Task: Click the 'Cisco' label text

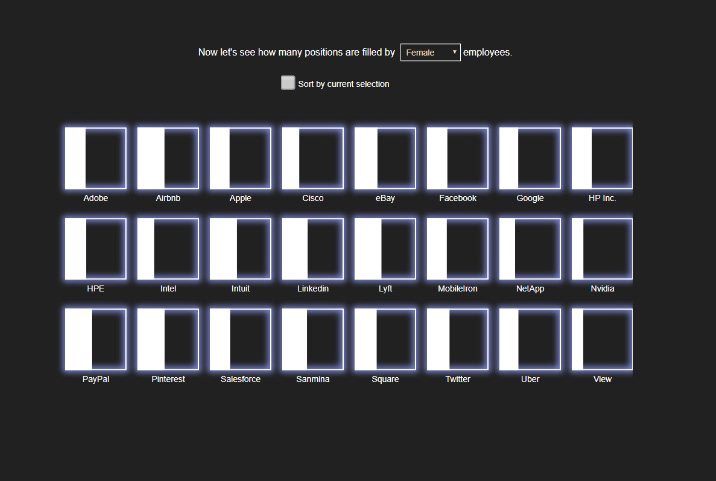Action: tap(313, 198)
